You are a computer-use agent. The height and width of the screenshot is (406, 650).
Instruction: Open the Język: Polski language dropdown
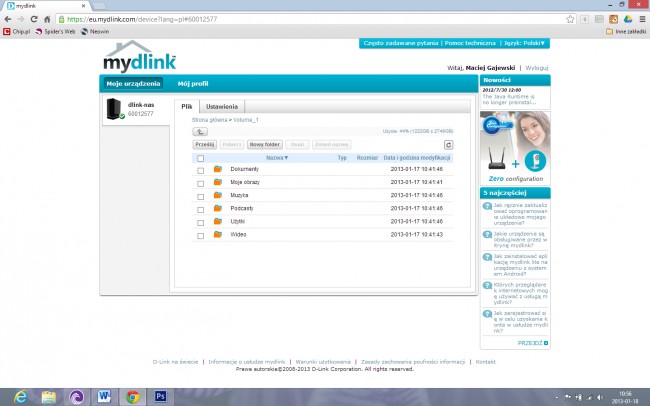524,43
